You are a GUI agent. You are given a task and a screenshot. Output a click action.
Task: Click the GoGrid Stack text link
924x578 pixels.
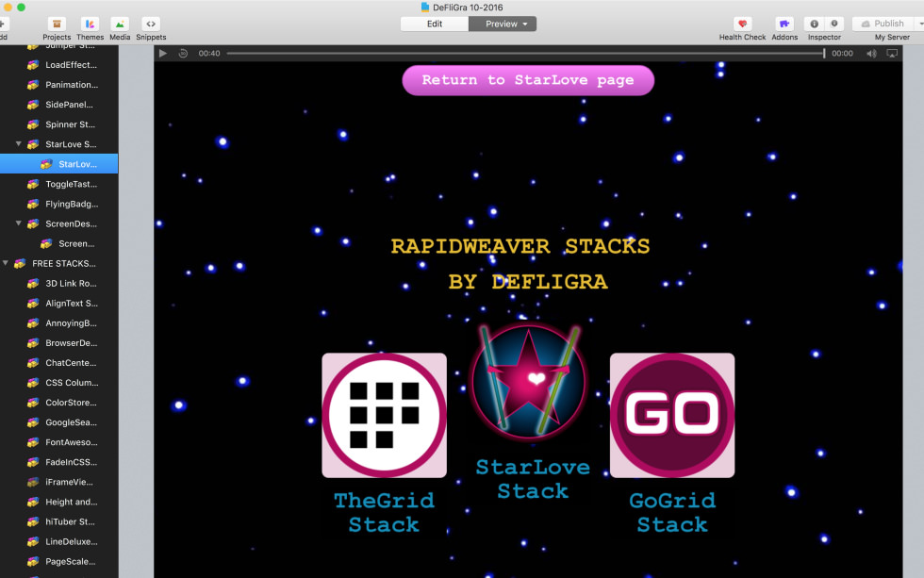coord(672,512)
